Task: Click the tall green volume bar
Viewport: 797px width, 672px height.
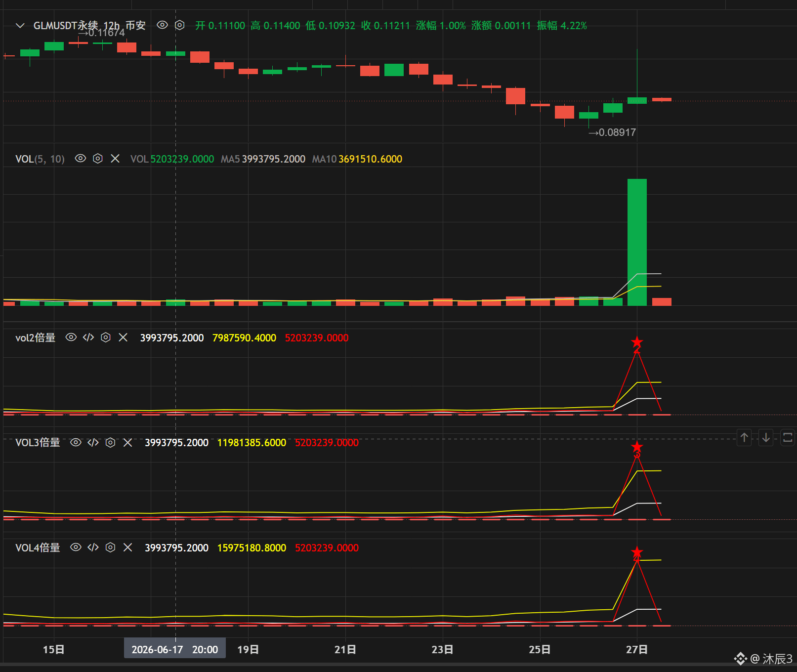Action: [x=637, y=242]
